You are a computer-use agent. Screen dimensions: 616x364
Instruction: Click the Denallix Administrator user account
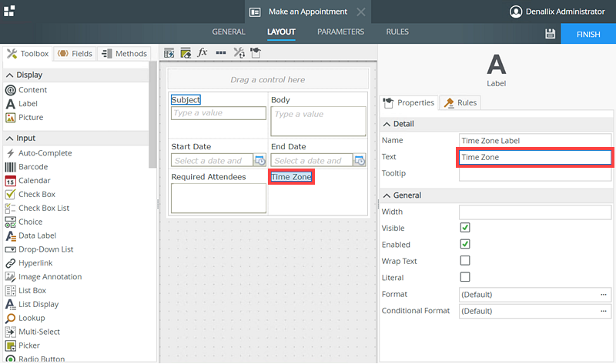coord(560,12)
